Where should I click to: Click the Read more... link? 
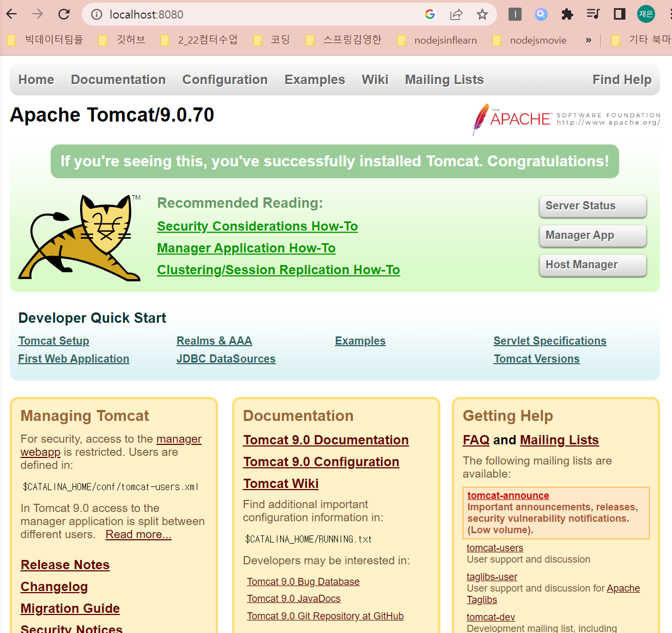(138, 534)
